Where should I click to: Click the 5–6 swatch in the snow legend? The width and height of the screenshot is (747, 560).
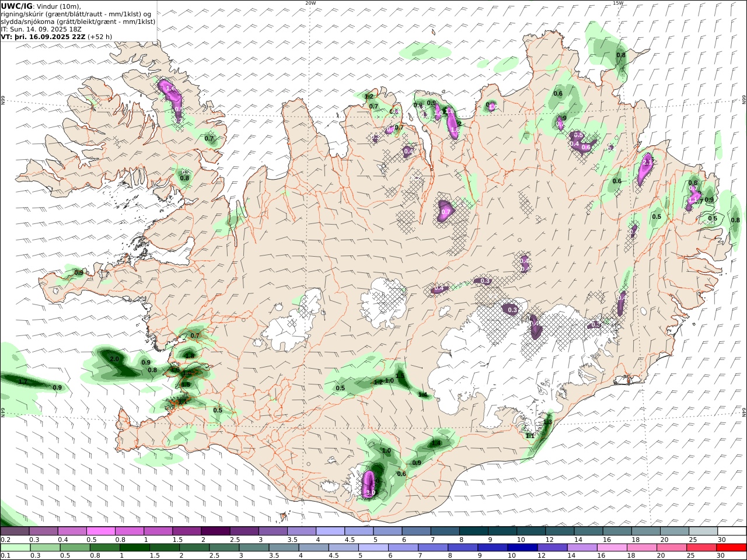pyautogui.click(x=387, y=531)
